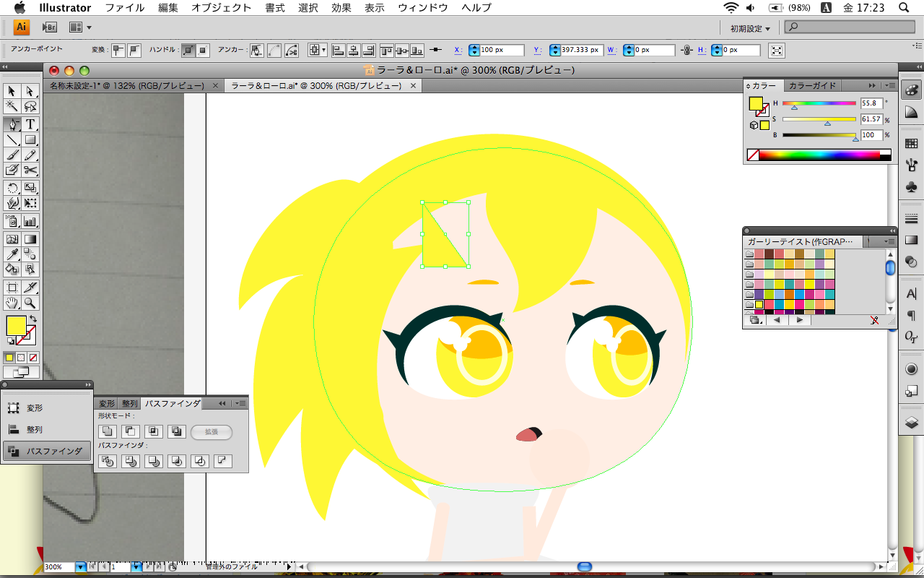Click the パスファインダ dock button

(x=47, y=451)
